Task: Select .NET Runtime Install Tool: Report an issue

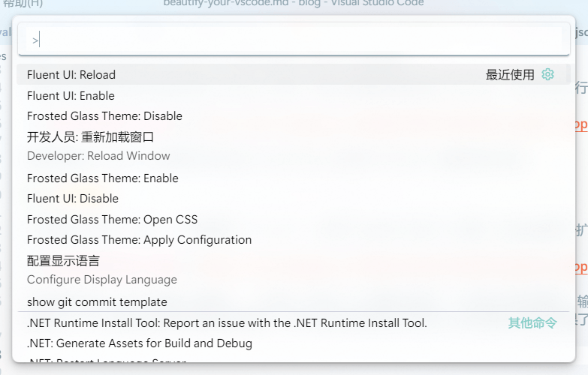Action: click(227, 323)
